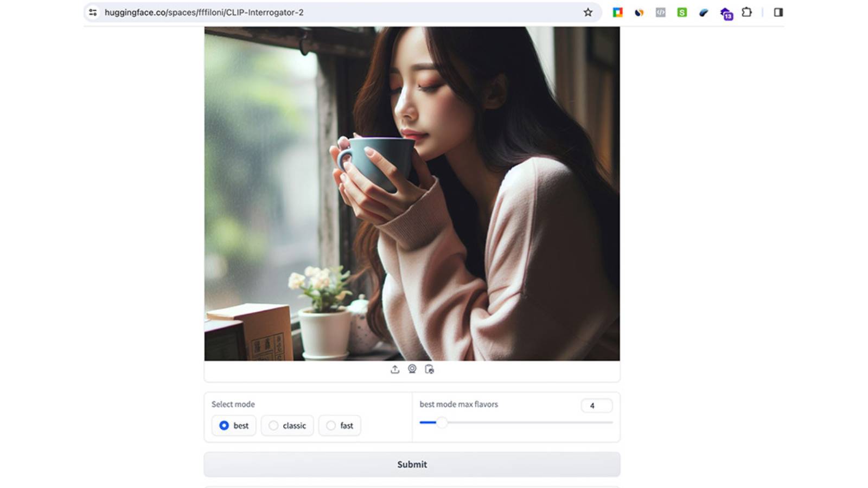Capture a photo with the webcam icon

pos(411,369)
